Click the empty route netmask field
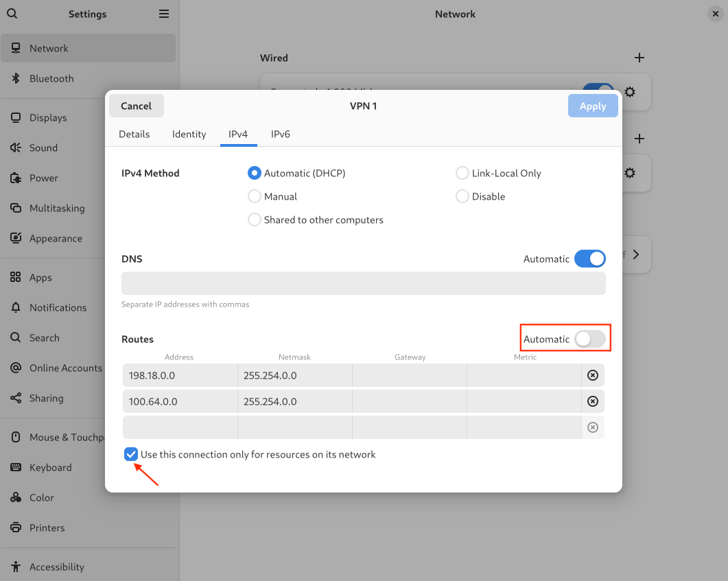The height and width of the screenshot is (581, 728). [x=295, y=427]
